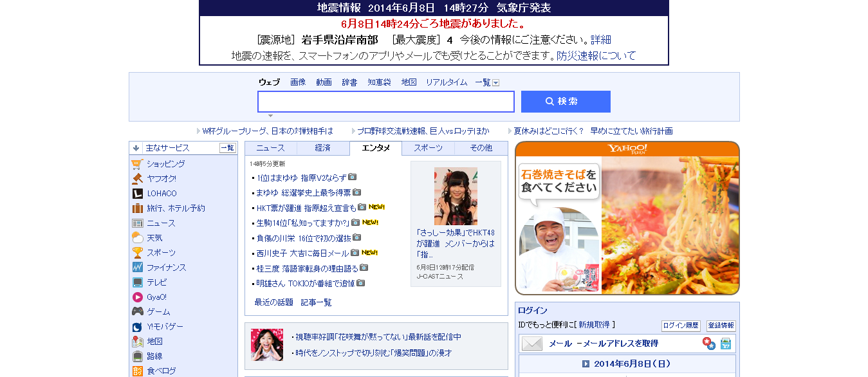Image resolution: width=868 pixels, height=377 pixels.
Task: Open the Map icon in services list
Action: [137, 342]
